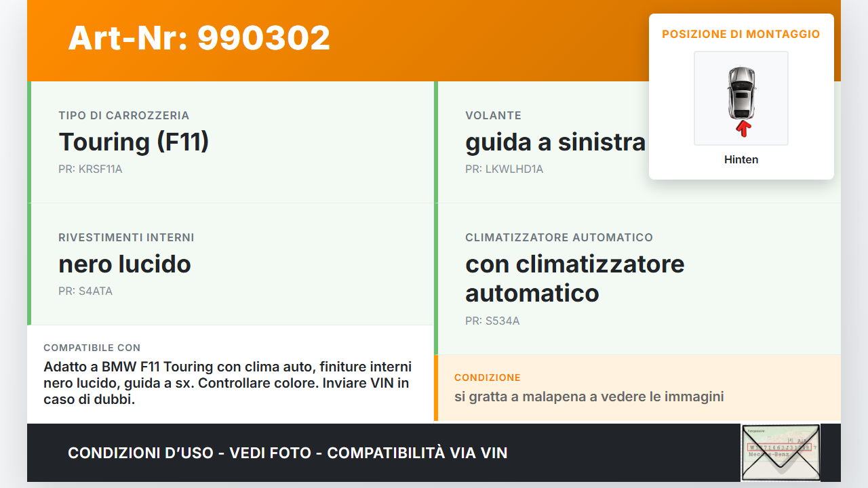Click the car top-view mounting position image
The width and height of the screenshot is (868, 488).
741,98
